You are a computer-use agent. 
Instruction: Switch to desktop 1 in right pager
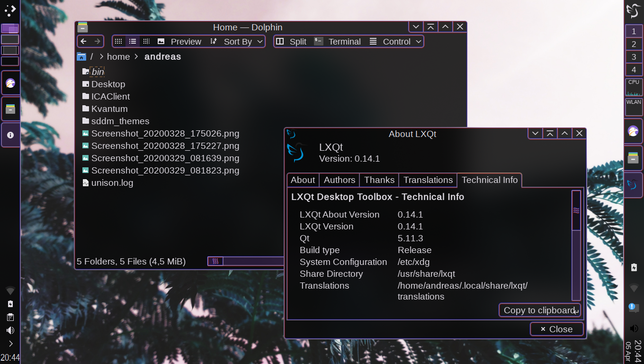pos(634,31)
